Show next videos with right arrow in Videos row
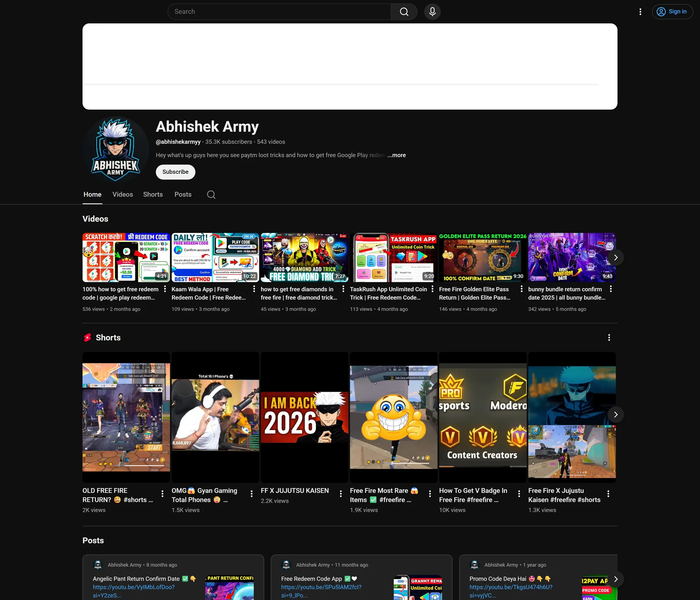Screen dimensions: 700x600 tap(615, 258)
